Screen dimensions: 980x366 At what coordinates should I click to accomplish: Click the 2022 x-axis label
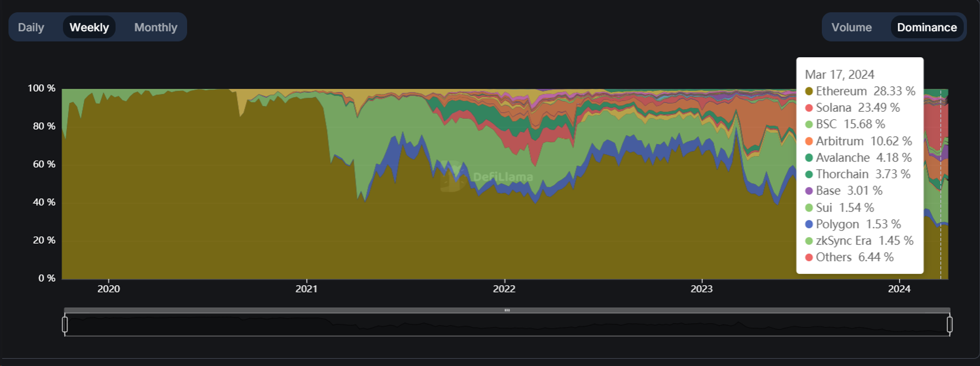pos(504,289)
